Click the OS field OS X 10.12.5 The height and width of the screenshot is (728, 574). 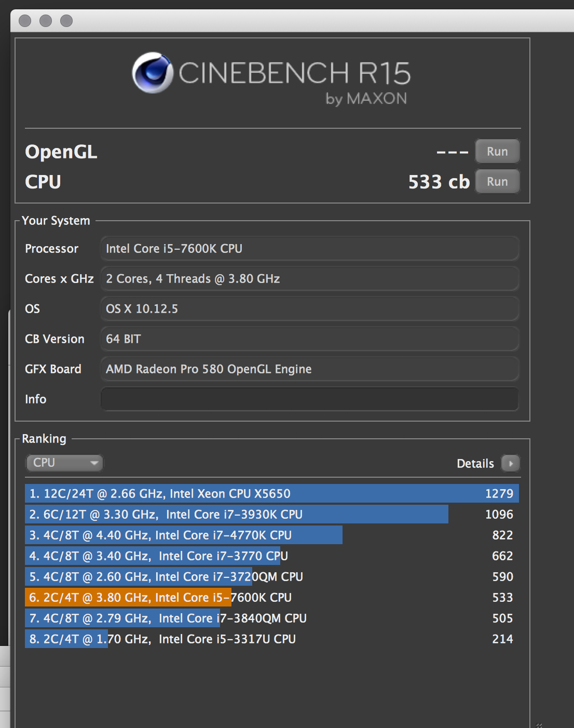(x=309, y=309)
